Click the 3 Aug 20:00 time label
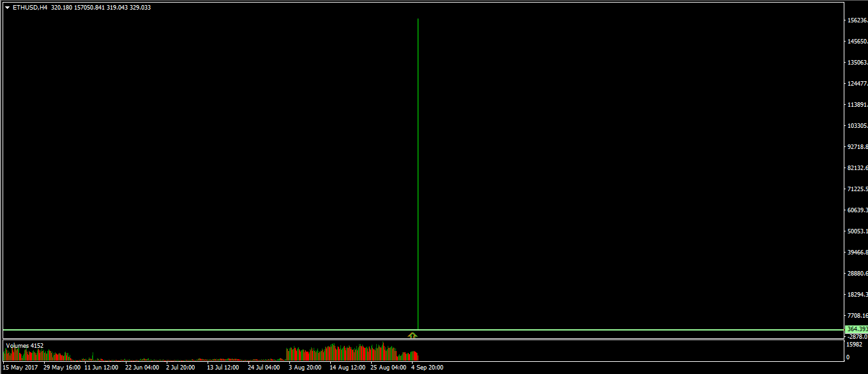Image resolution: width=868 pixels, height=374 pixels. (x=305, y=368)
